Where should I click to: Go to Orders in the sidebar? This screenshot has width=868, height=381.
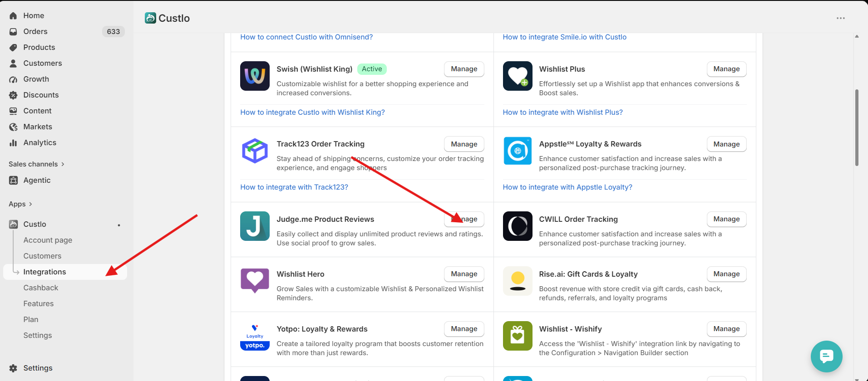click(x=35, y=32)
